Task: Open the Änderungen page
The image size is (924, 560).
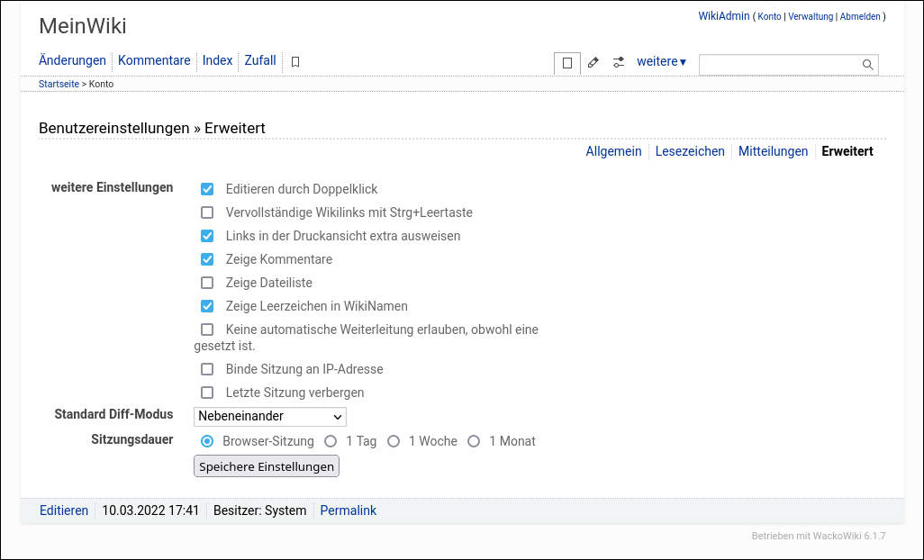Action: pos(72,60)
